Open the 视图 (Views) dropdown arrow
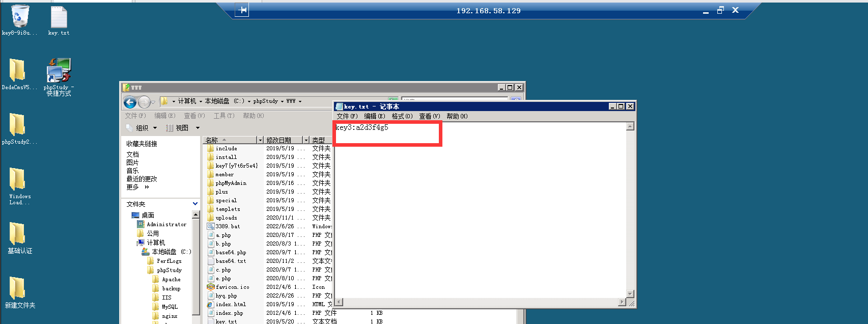This screenshot has height=324, width=868. (x=198, y=128)
